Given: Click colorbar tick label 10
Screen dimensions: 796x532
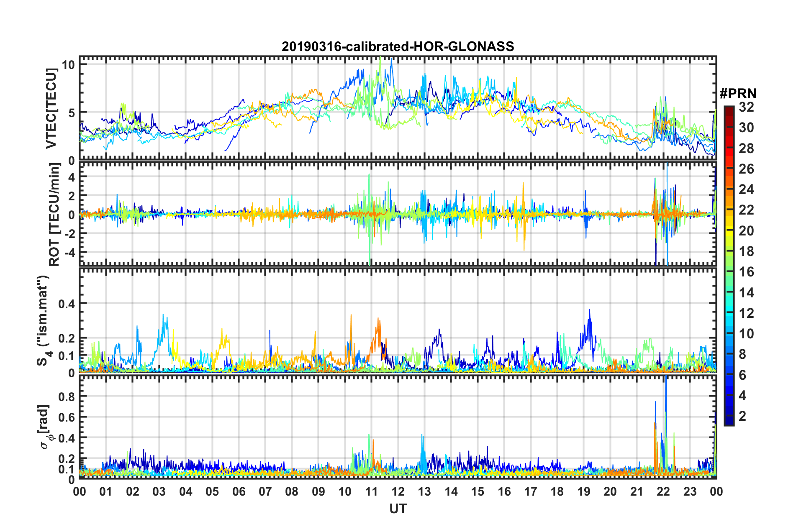Looking at the screenshot, I should click(746, 334).
